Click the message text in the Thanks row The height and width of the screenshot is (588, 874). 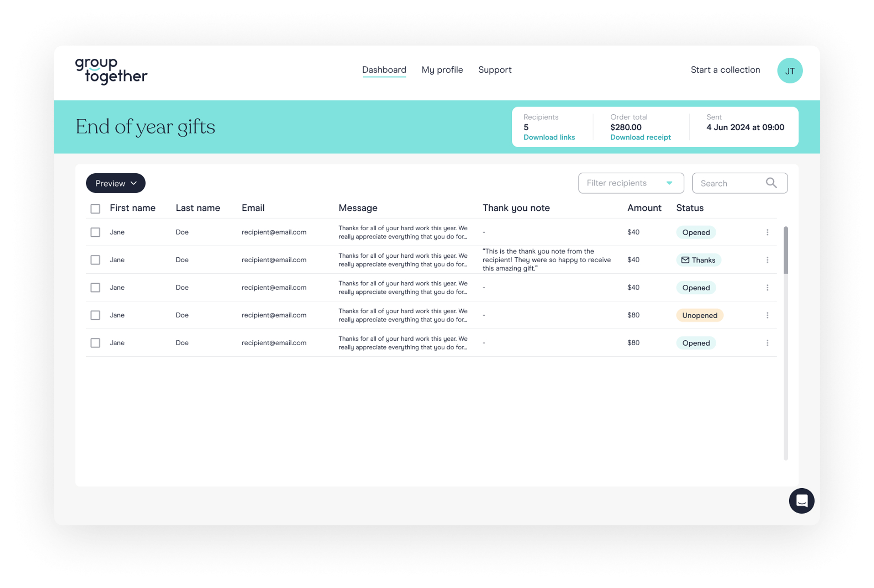click(403, 260)
